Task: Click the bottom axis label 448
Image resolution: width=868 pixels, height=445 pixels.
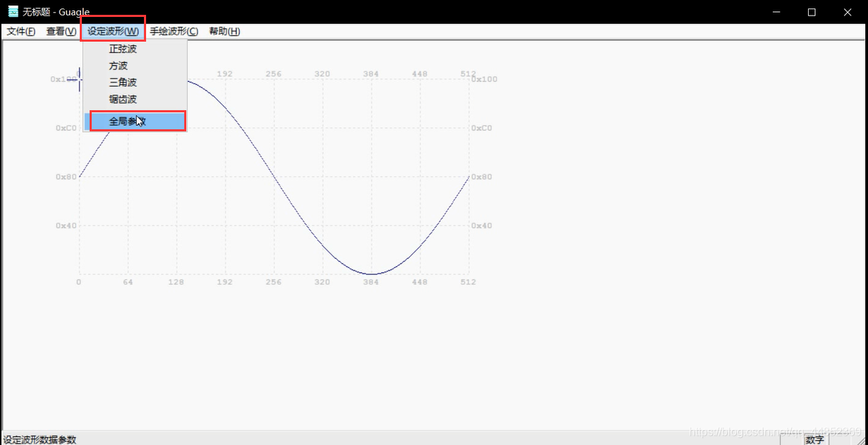Action: [x=420, y=282]
